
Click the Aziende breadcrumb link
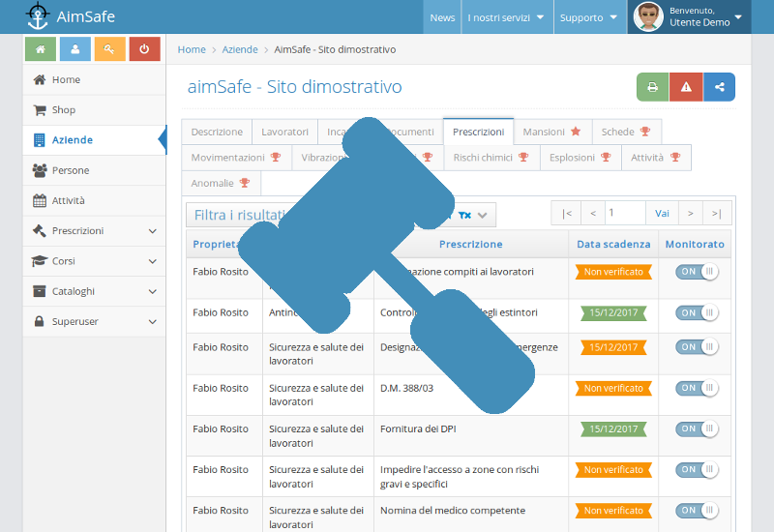(x=240, y=49)
